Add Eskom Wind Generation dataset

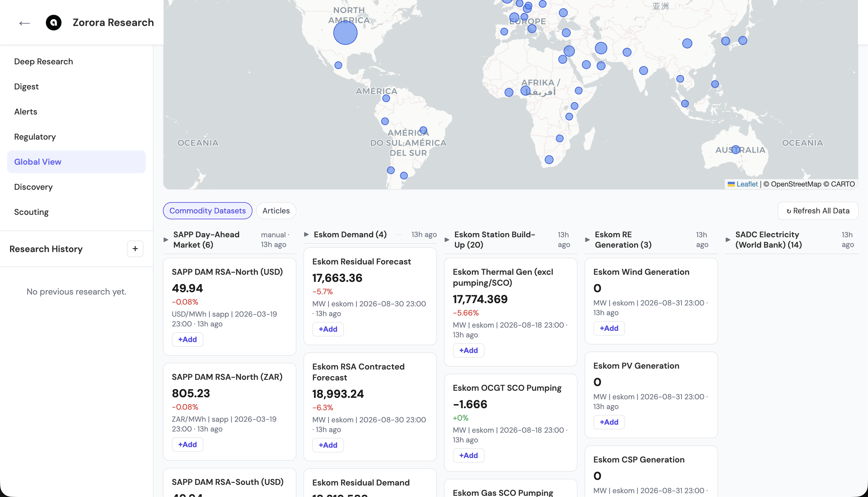tap(609, 328)
